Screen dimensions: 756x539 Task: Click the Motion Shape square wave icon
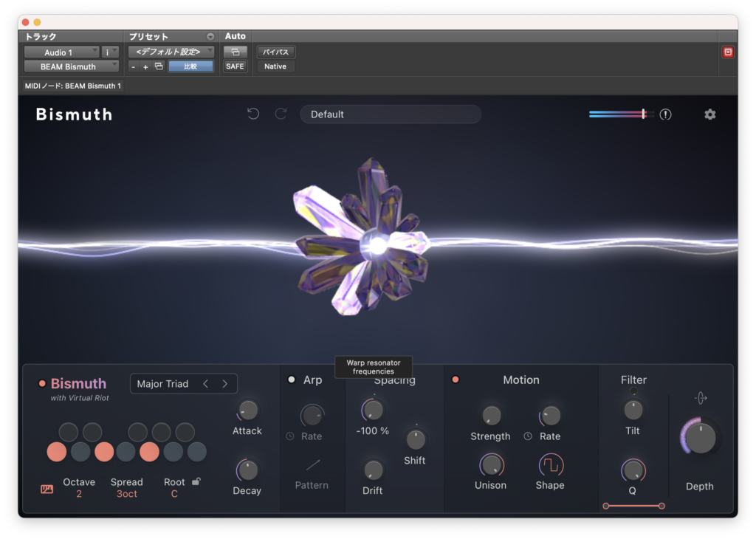point(551,465)
